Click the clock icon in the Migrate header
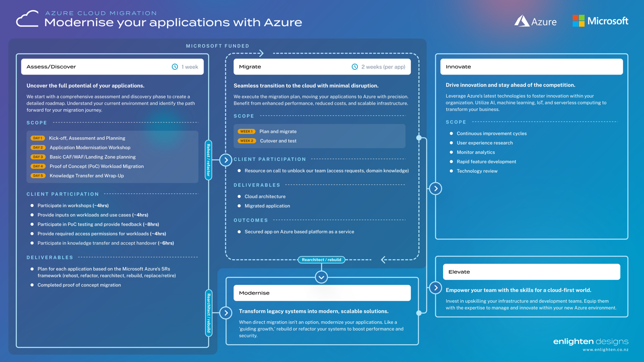Image resolution: width=644 pixels, height=362 pixels. [x=355, y=67]
